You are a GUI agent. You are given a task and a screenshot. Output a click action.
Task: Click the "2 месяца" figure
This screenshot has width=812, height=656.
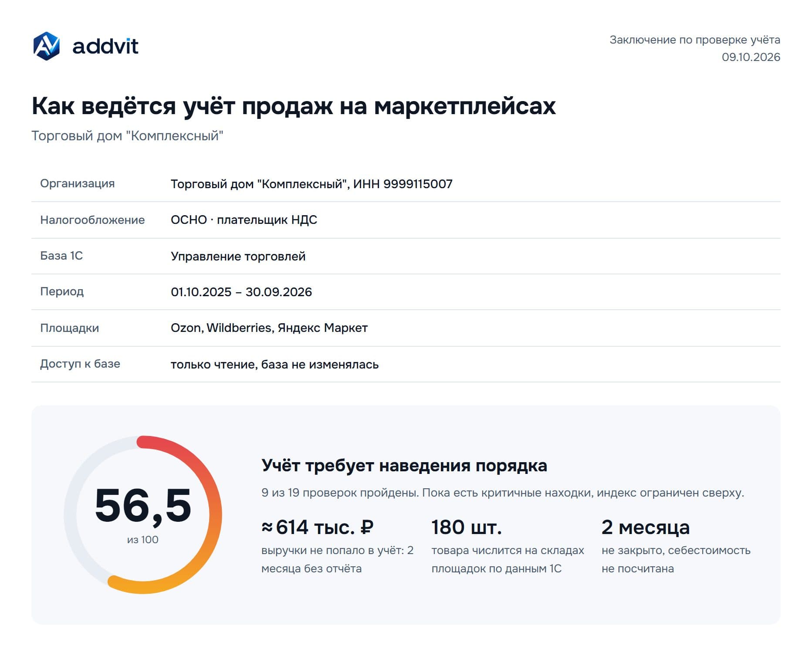pyautogui.click(x=646, y=528)
